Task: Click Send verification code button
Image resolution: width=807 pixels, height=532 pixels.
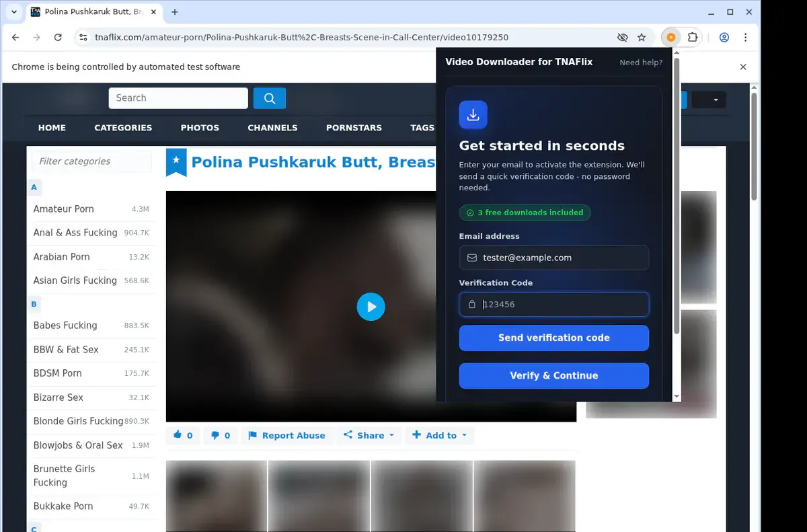Action: [x=554, y=338]
